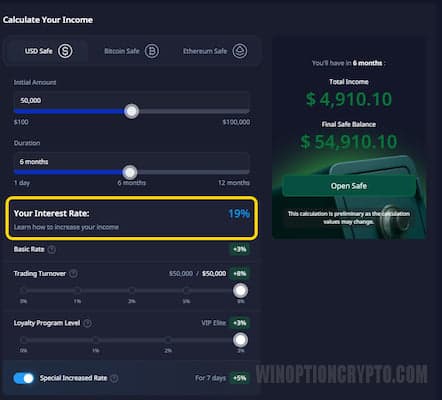Set Loyalty Program Level to the 0% stop
The height and width of the screenshot is (400, 442).
tap(23, 340)
